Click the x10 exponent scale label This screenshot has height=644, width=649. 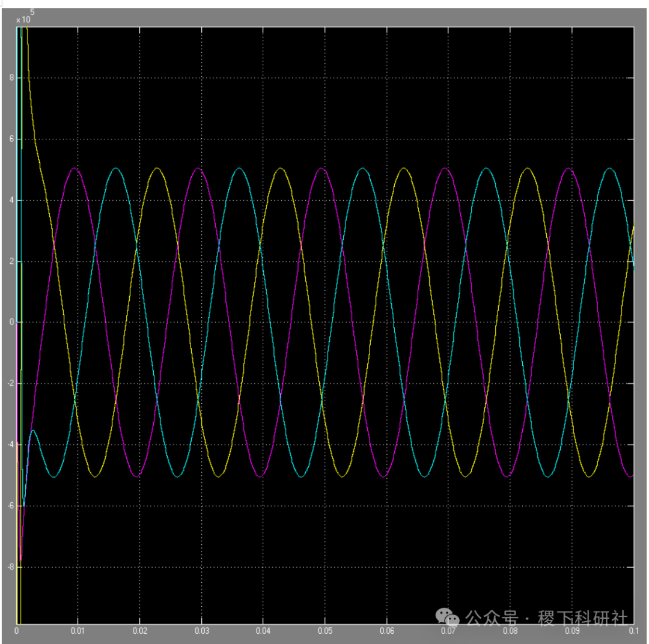pos(25,17)
